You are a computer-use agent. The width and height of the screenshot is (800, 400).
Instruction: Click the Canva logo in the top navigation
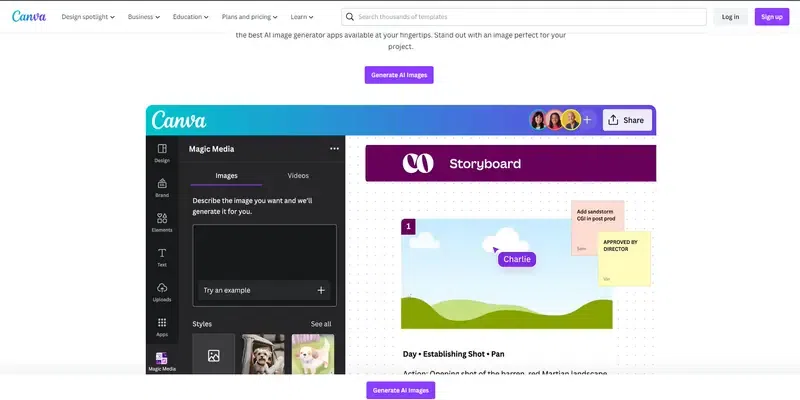point(29,16)
